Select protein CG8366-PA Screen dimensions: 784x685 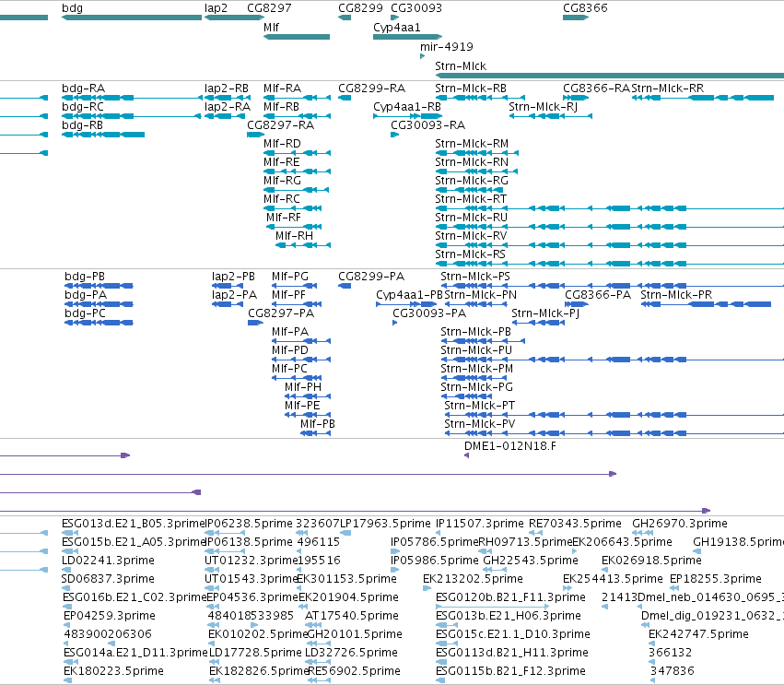pos(598,295)
